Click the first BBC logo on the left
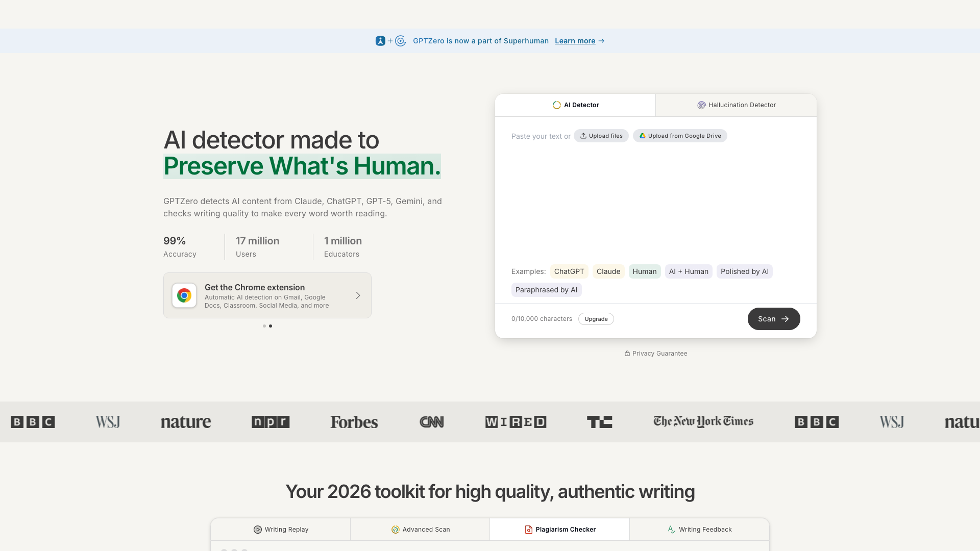Screen dimensions: 980x551 click(33, 422)
